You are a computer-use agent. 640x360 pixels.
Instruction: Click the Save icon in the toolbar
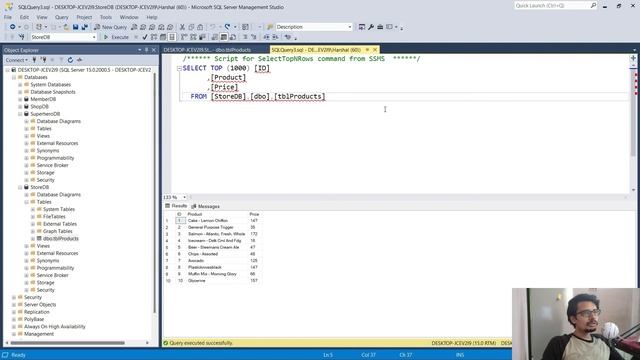coord(76,27)
